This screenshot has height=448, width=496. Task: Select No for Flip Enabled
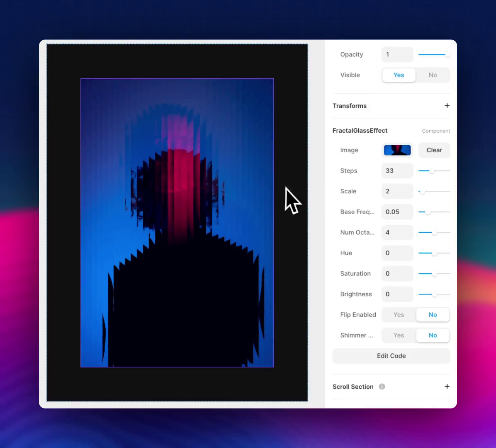point(433,315)
